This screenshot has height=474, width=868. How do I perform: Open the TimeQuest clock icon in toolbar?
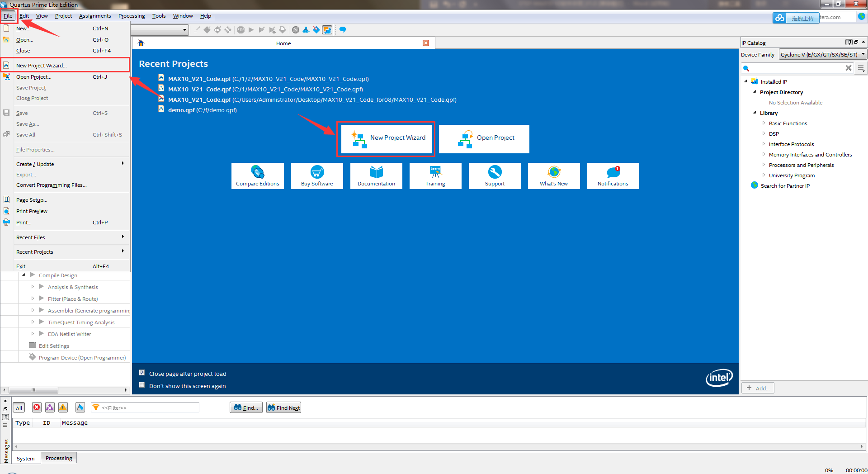click(296, 30)
